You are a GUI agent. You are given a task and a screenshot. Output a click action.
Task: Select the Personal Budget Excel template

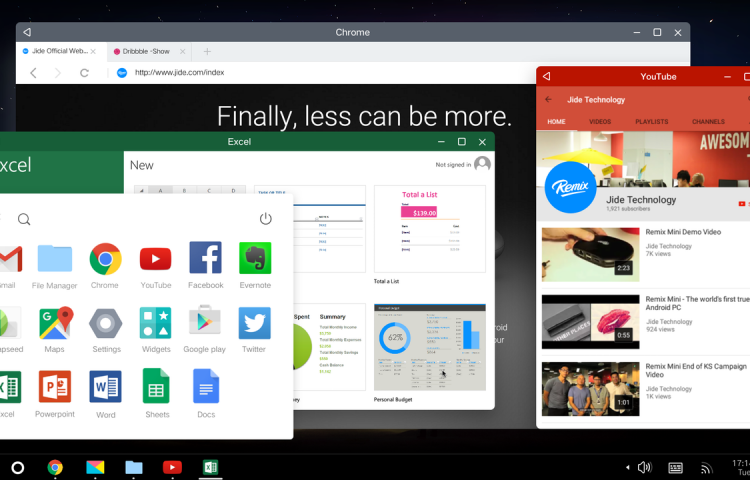point(429,349)
